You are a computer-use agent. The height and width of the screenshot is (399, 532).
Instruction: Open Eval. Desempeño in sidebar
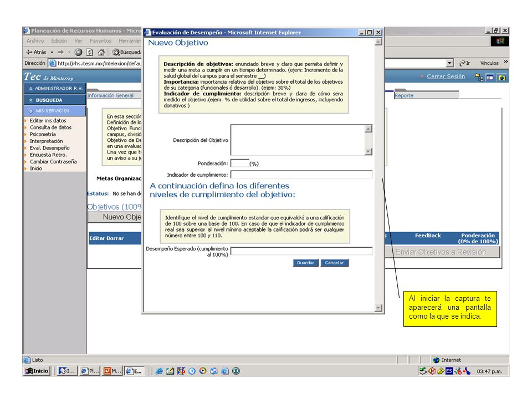49,148
